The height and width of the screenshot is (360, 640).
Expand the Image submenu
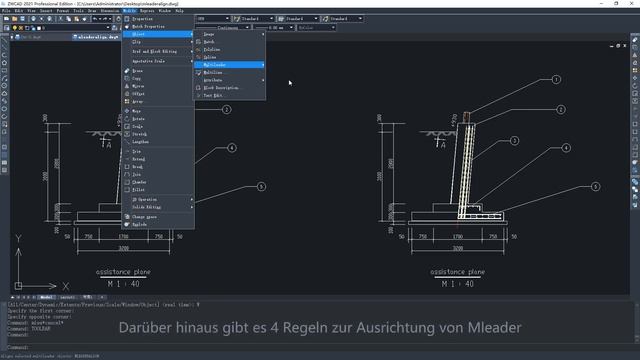pyautogui.click(x=229, y=34)
